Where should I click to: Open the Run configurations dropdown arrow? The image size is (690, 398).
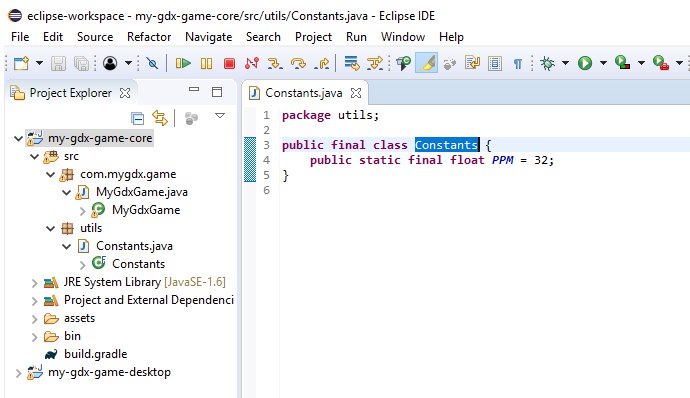click(603, 63)
